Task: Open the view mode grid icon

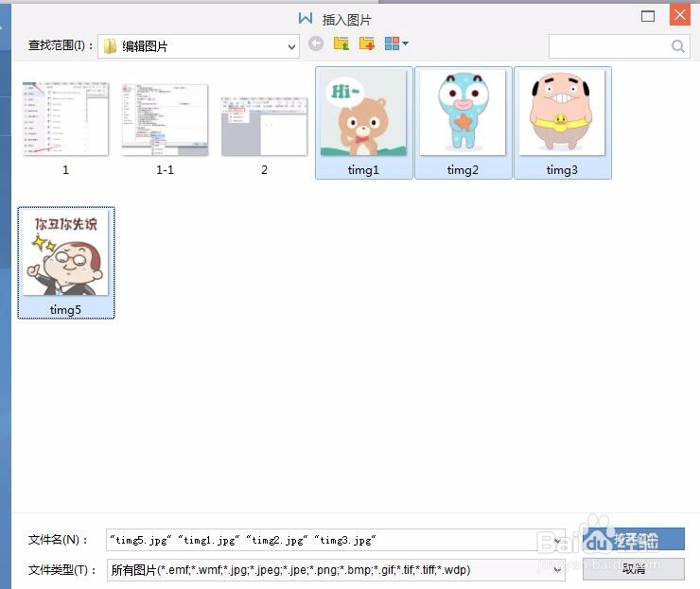Action: coord(392,43)
